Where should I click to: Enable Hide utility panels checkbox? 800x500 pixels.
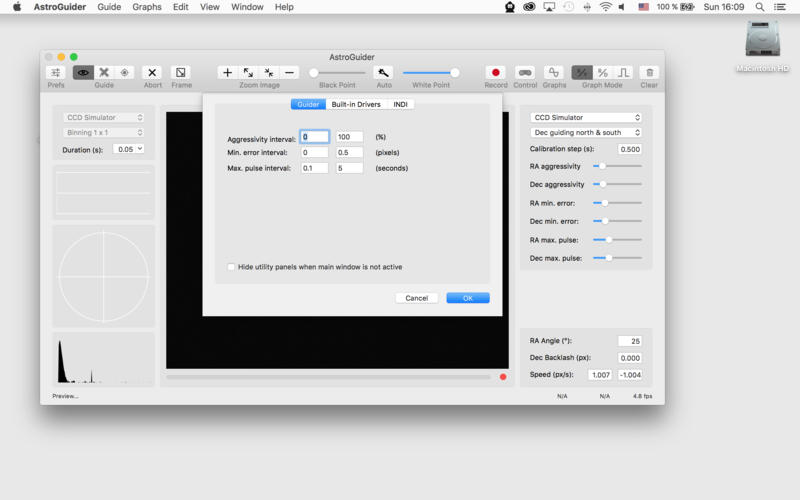click(x=232, y=267)
